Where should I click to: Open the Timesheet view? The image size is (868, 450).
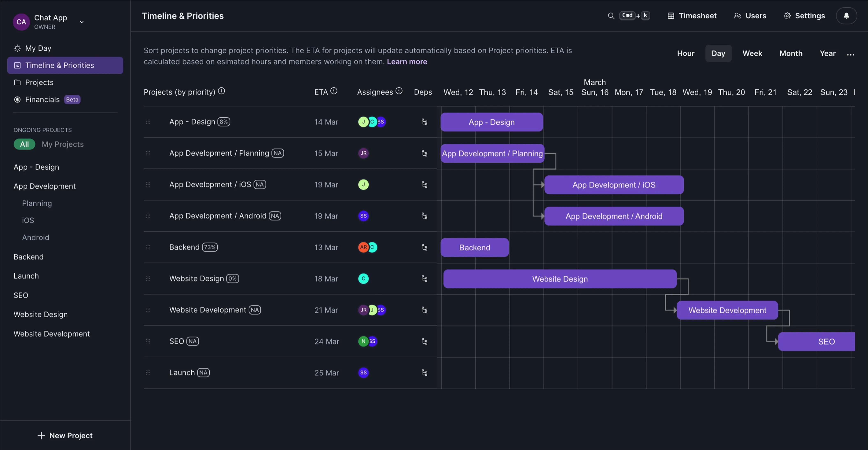coord(691,15)
